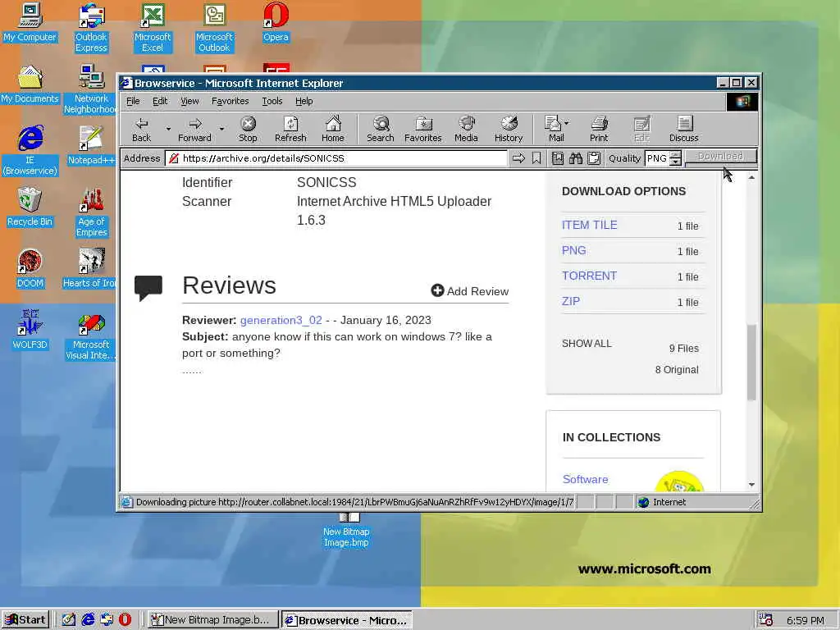
Task: Click Opera quick launch icon in taskbar
Action: click(125, 620)
